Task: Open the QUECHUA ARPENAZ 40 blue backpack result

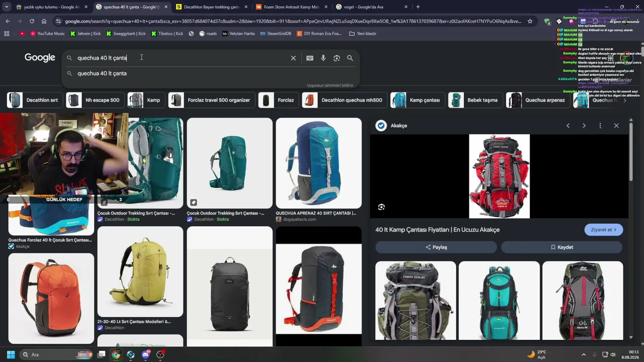Action: [x=318, y=163]
